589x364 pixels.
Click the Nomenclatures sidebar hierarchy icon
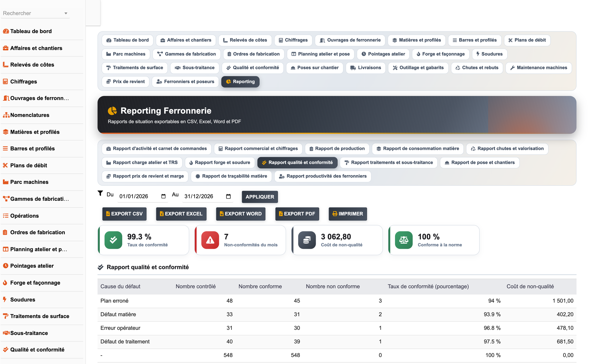[x=6, y=115]
